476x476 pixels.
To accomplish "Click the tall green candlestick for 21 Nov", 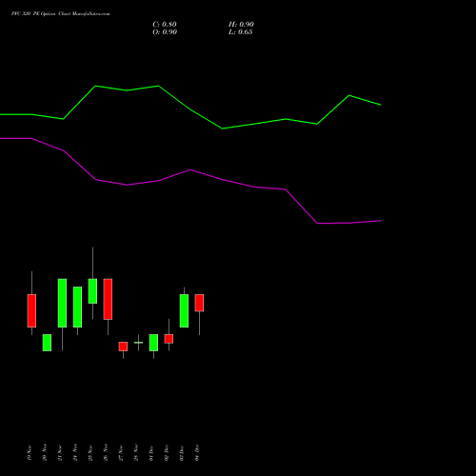I will pyautogui.click(x=62, y=303).
